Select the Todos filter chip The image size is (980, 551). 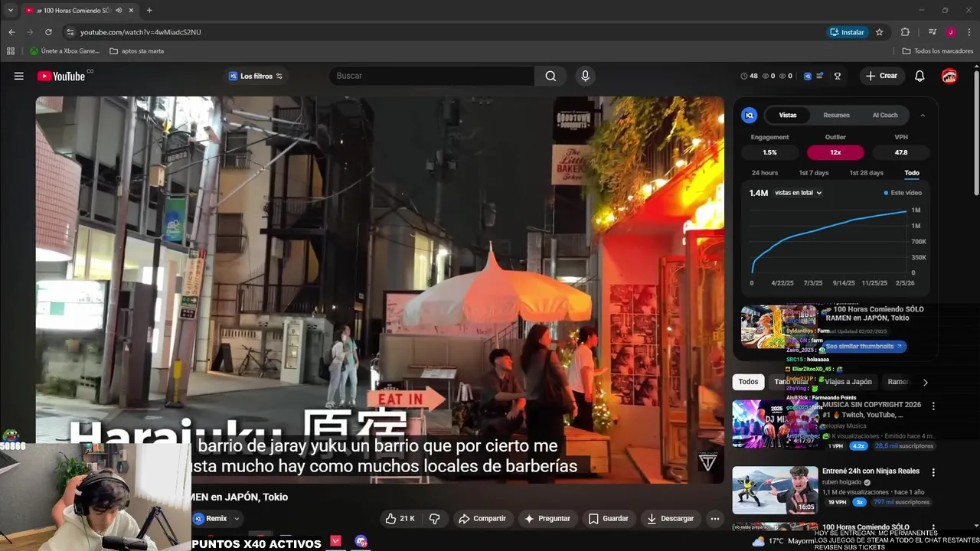[x=748, y=382]
